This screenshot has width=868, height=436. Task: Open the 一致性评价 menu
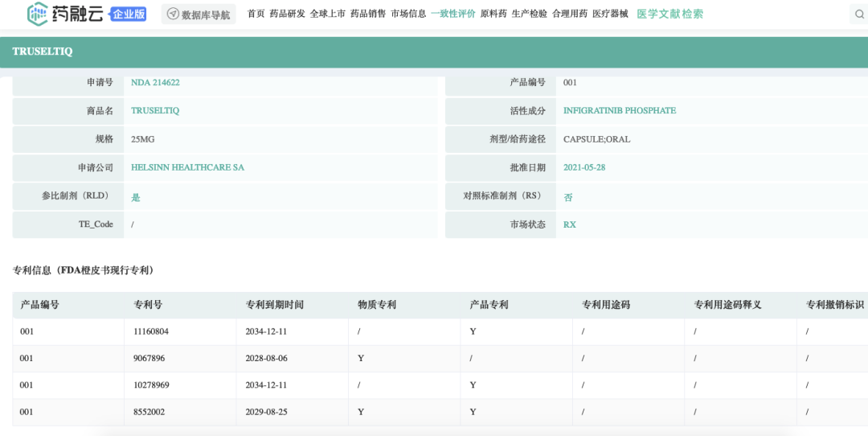coord(453,14)
